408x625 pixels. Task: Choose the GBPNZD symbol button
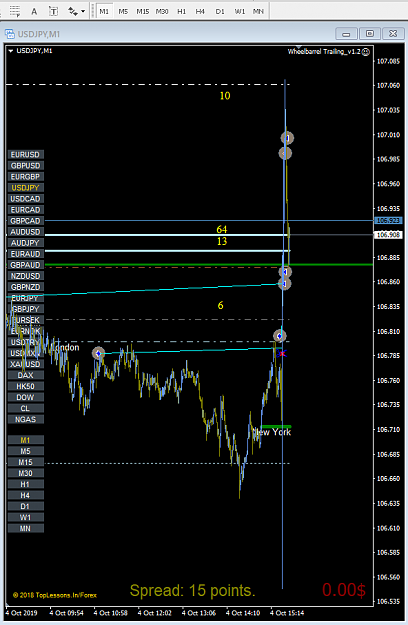26,287
